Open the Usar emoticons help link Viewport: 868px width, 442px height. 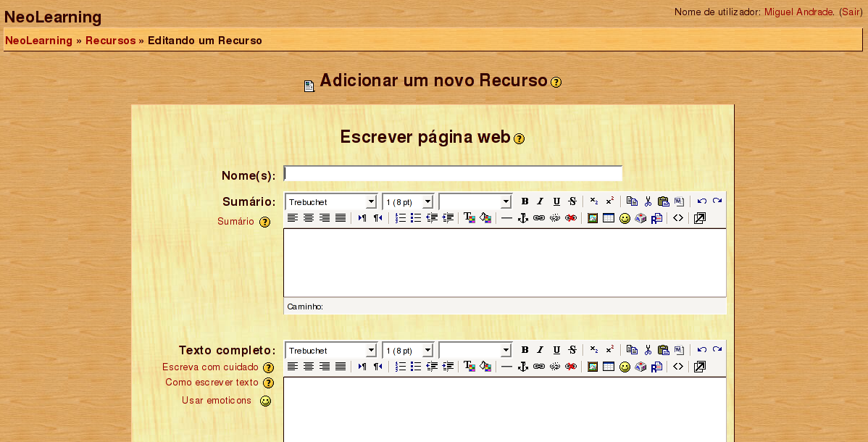pos(216,401)
